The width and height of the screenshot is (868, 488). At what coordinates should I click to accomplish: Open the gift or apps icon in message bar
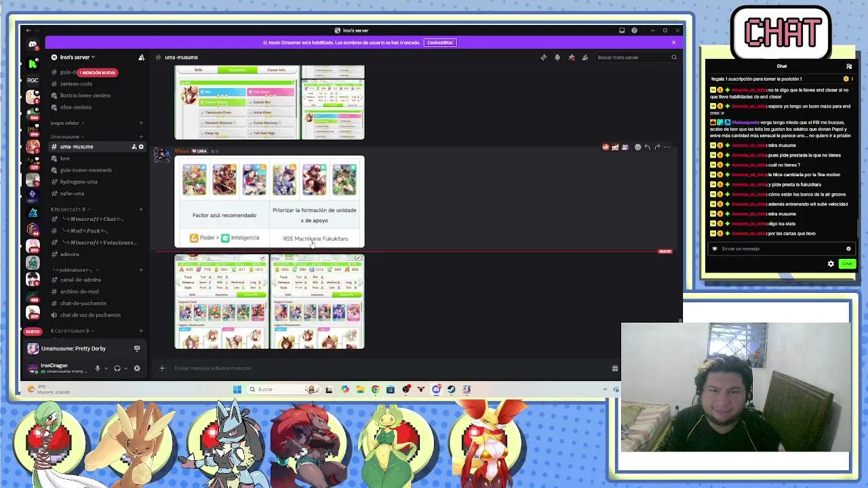tap(614, 369)
